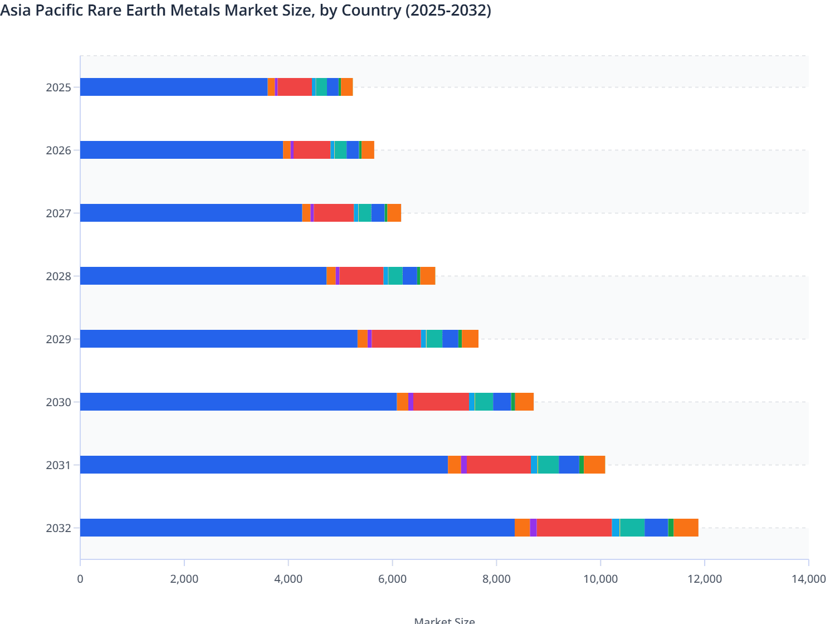Viewport: 840px width, 624px height.
Task: Click the chart title text
Action: pyautogui.click(x=245, y=10)
